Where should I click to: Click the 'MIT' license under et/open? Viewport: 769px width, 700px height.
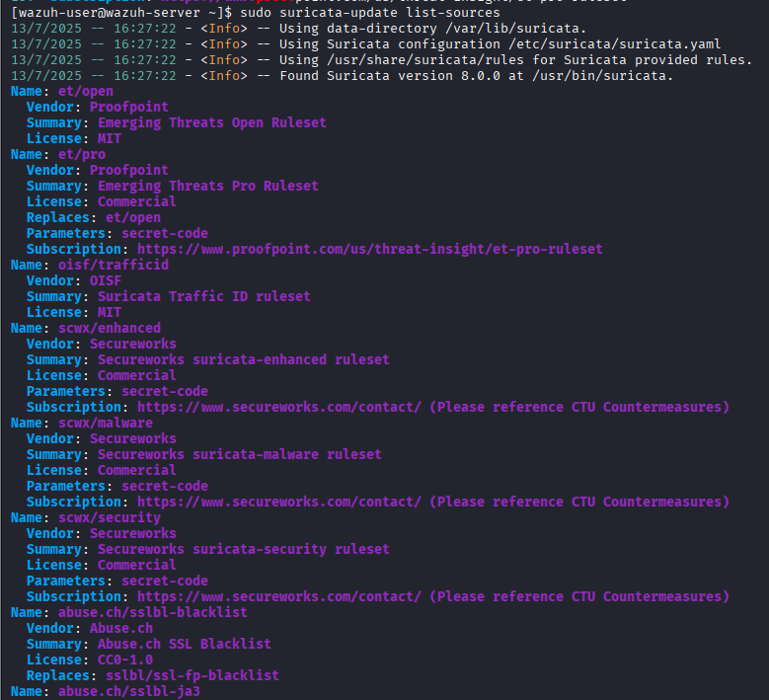110,139
